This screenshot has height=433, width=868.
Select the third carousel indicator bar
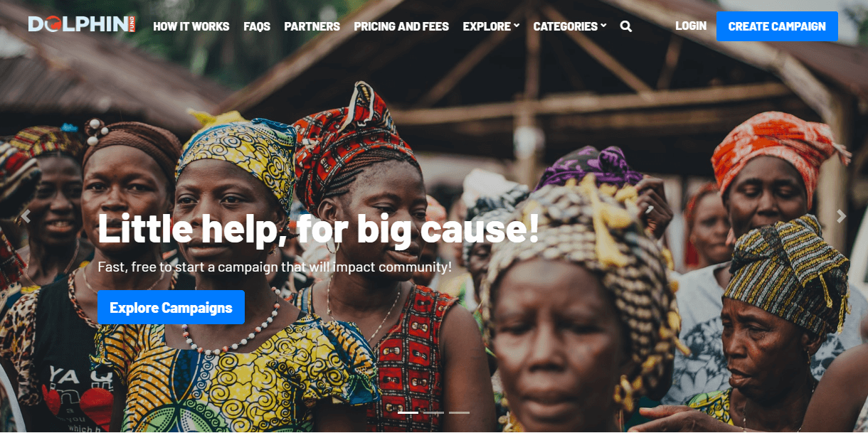(x=459, y=412)
